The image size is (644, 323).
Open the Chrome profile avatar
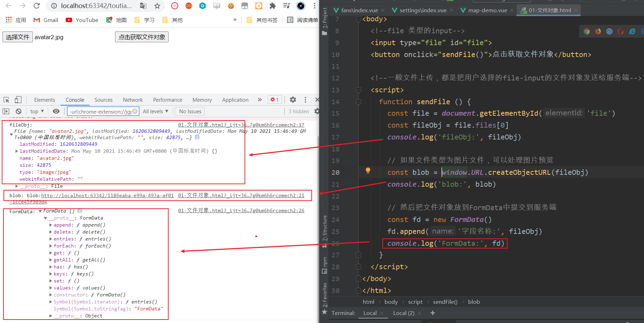click(x=300, y=6)
